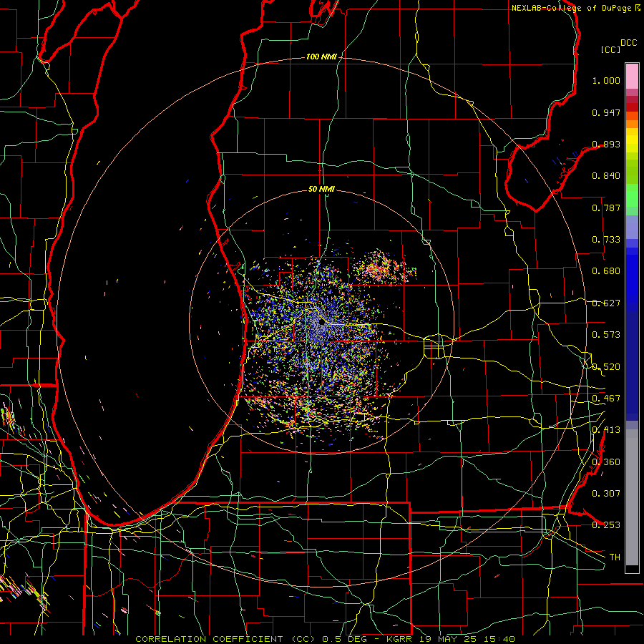Click the [CC] units label

610,49
